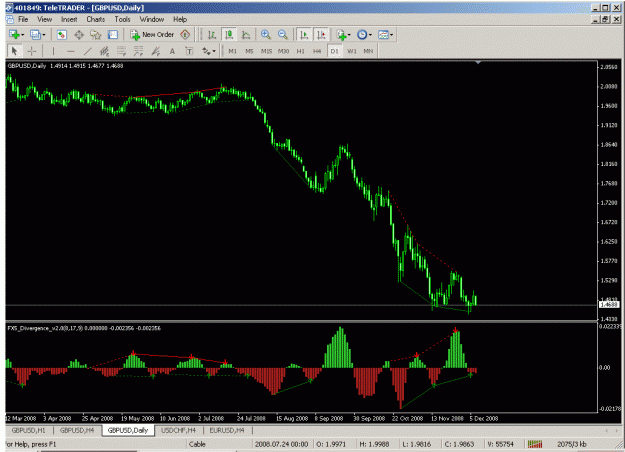Show the Navigator panel star-folder icon

[96, 35]
